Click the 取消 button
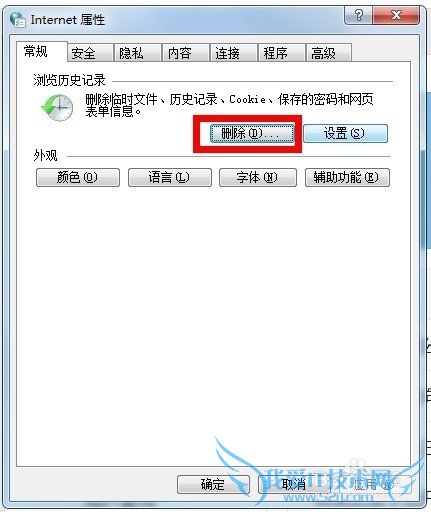This screenshot has height=512, width=431. coord(294,484)
